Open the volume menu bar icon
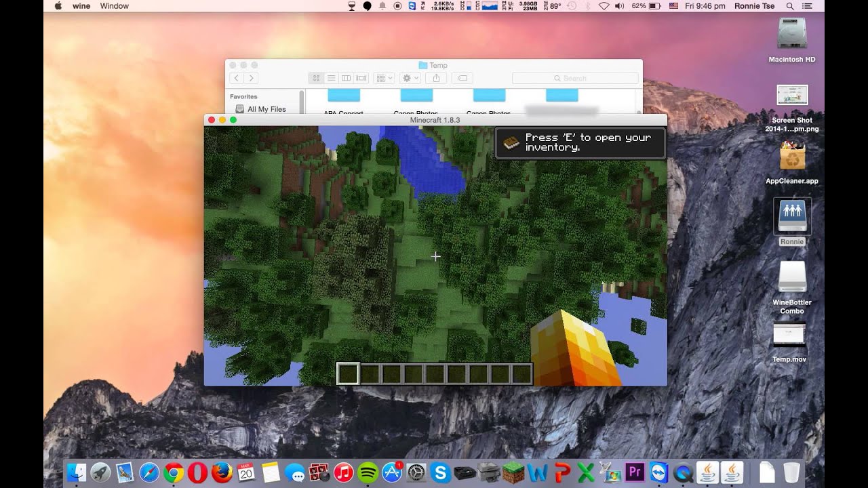Screen dimensions: 868x488 (619, 6)
